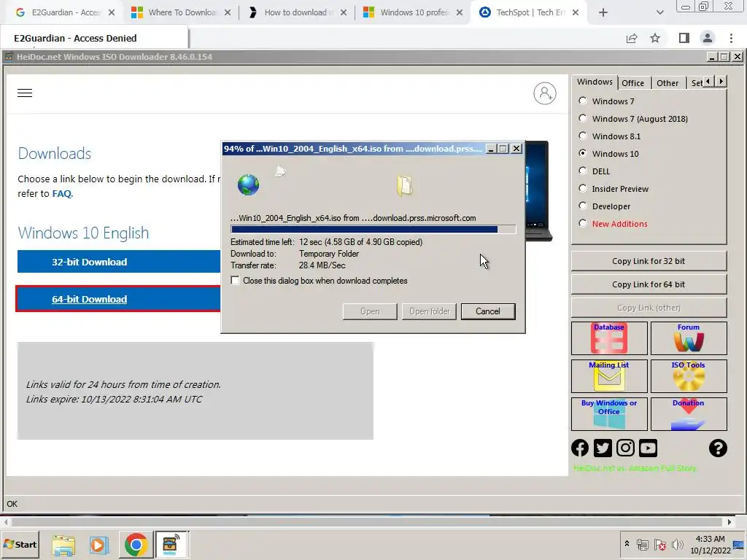Launch the media player taskbar icon
Image resolution: width=747 pixels, height=560 pixels.
98,545
